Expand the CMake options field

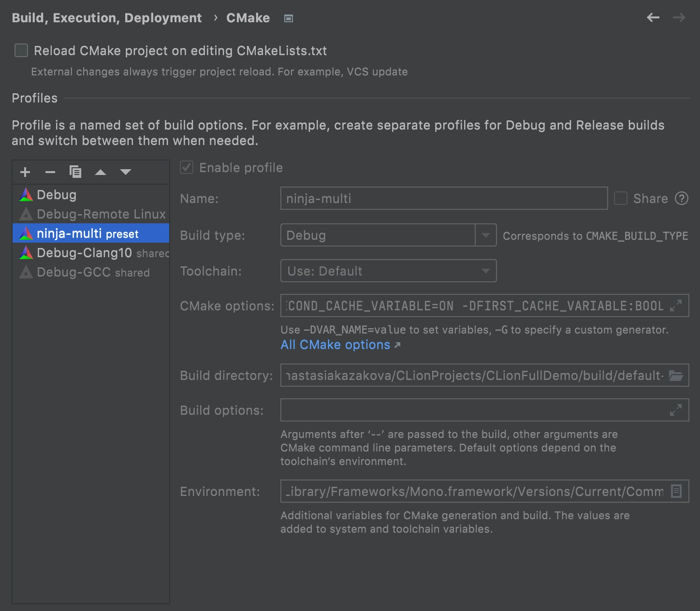tap(676, 305)
